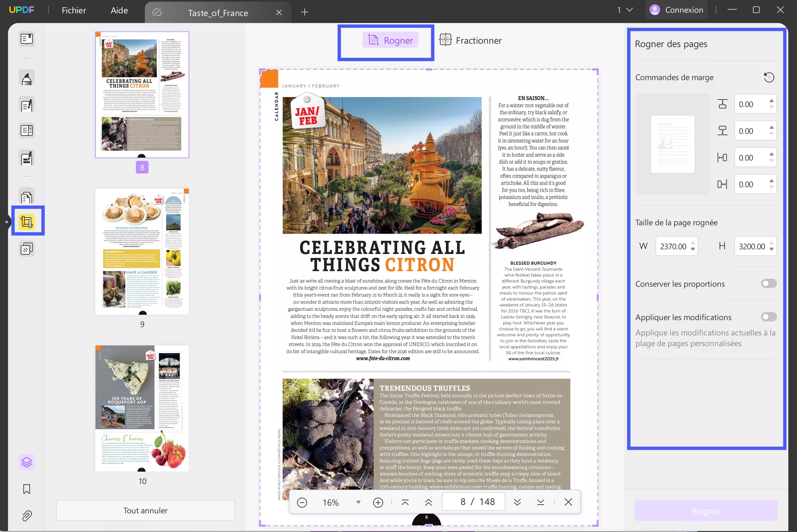Click the crop pages tool icon
Viewport: 797px width, 532px height.
(x=27, y=222)
